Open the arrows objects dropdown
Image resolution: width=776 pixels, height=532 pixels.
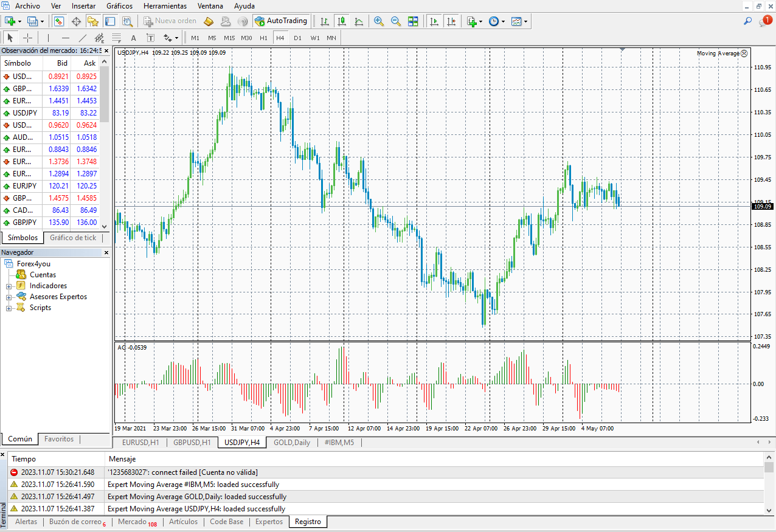(171, 38)
